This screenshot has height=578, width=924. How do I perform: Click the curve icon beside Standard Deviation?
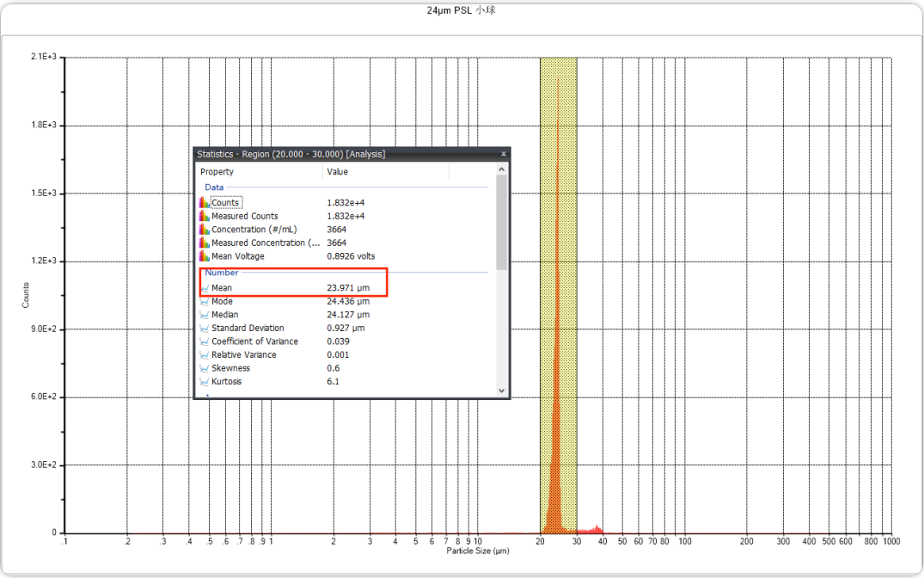click(x=205, y=328)
